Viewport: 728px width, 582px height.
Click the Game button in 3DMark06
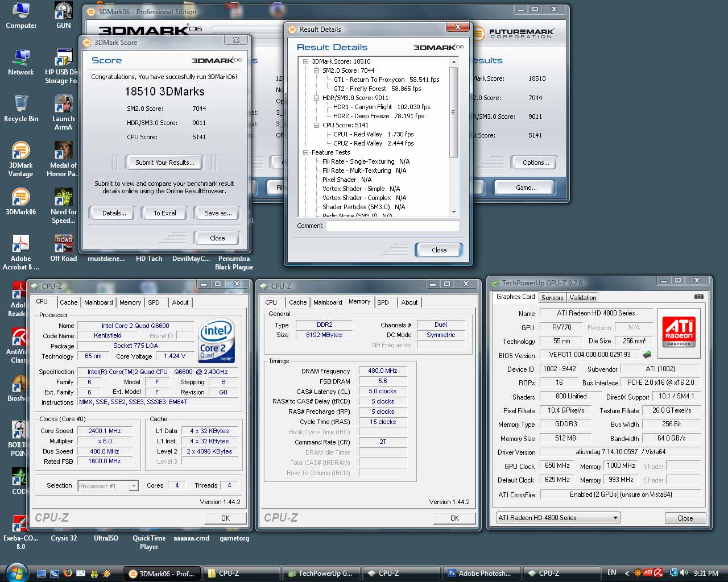click(526, 188)
